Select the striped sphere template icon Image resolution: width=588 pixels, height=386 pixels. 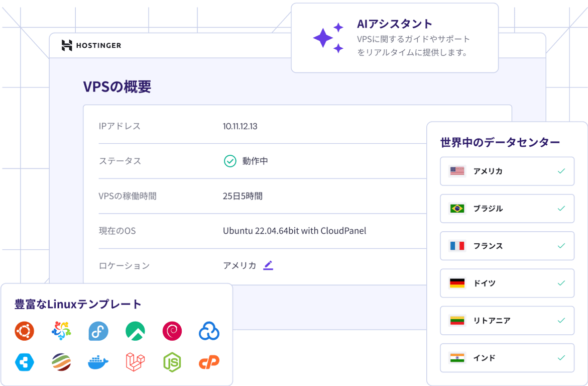61,362
